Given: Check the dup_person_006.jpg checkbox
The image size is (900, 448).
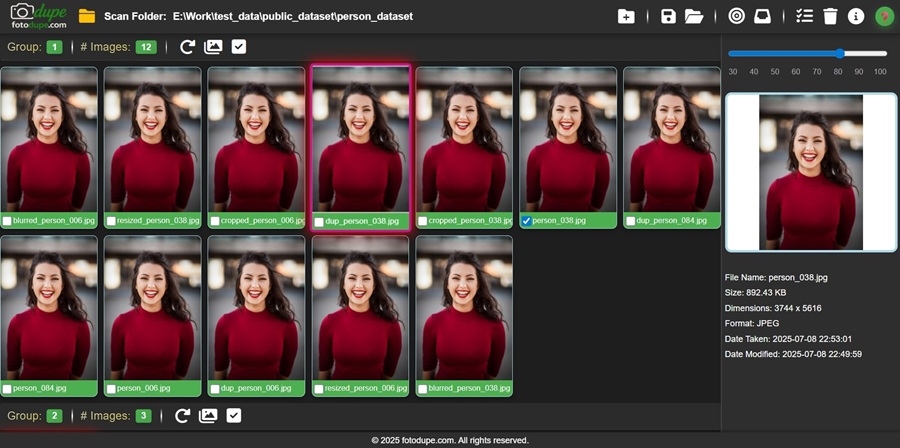Looking at the screenshot, I should tap(215, 389).
